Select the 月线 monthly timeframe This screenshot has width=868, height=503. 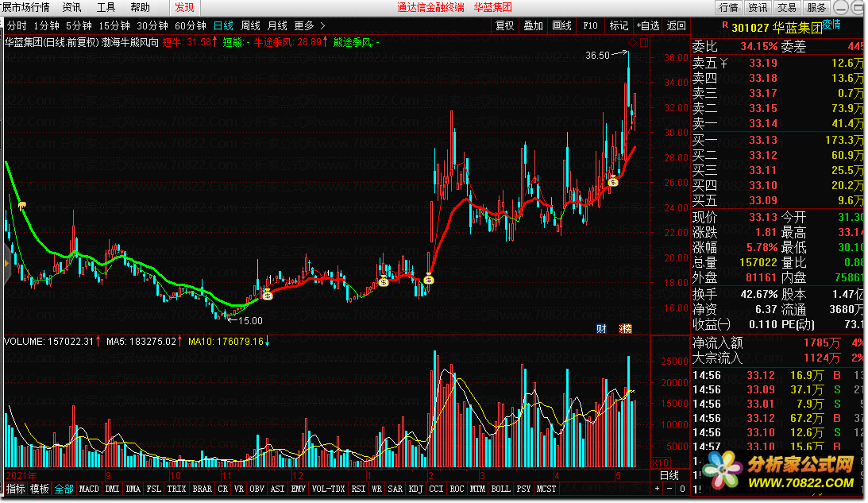point(277,25)
